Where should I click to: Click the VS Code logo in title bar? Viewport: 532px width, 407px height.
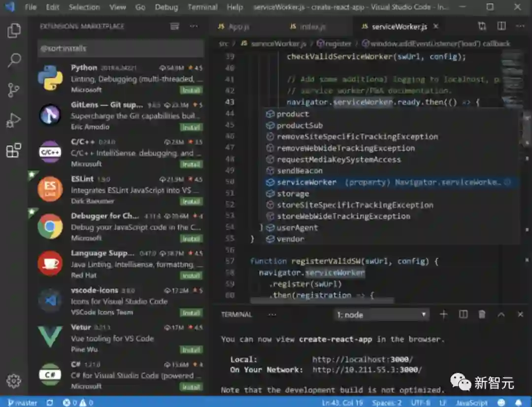click(10, 7)
